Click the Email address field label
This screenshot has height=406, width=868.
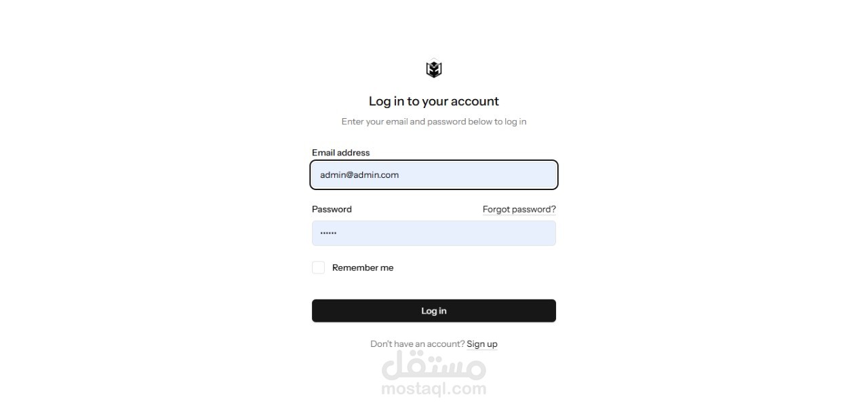point(341,153)
